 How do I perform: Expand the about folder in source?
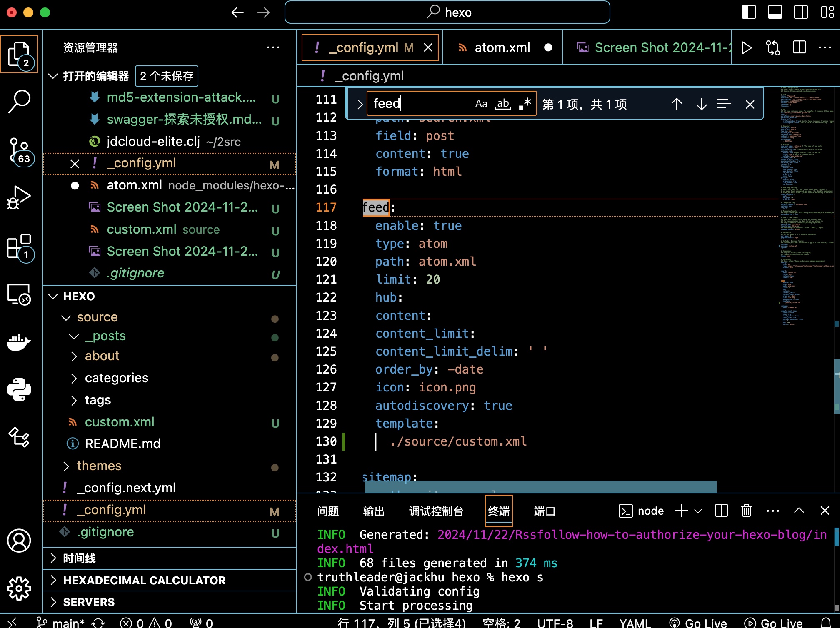tap(102, 356)
